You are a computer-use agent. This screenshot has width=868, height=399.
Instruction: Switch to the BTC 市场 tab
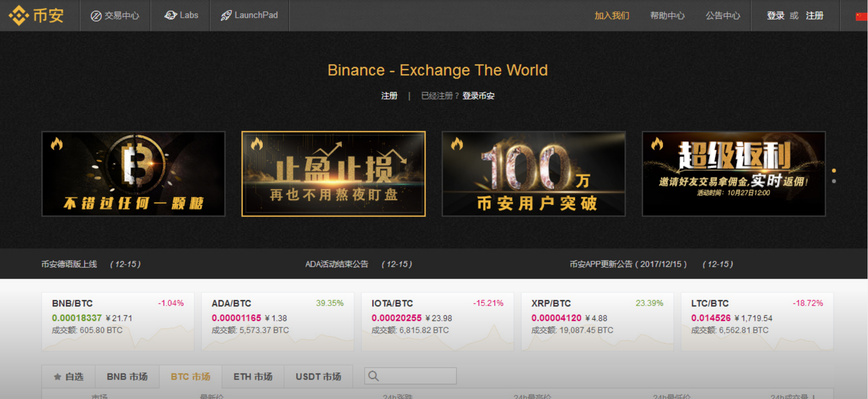click(x=191, y=377)
